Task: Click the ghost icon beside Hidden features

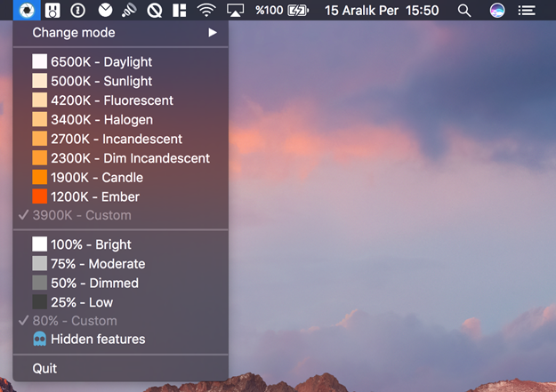Action: [x=40, y=339]
